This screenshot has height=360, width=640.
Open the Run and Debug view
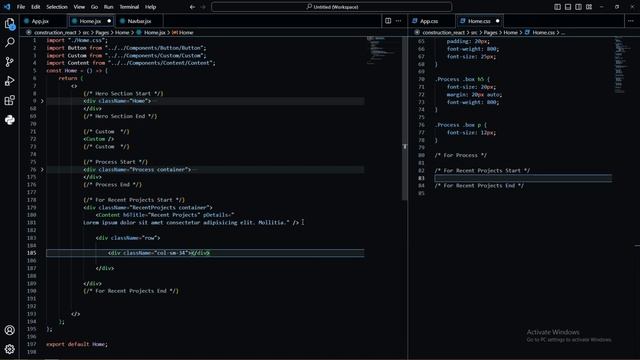click(9, 81)
